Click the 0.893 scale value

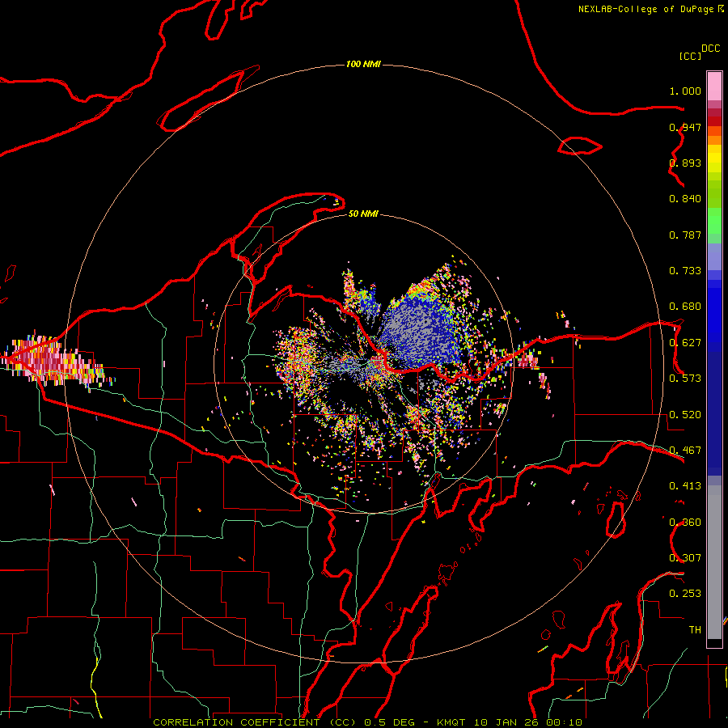click(685, 163)
